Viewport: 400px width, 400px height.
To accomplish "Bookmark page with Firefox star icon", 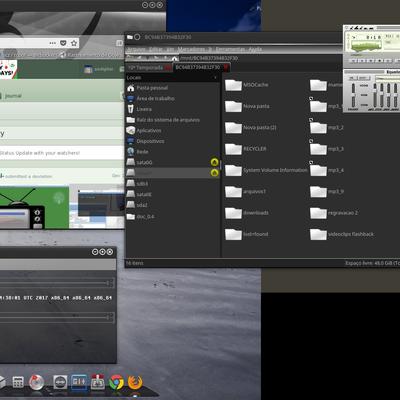I will (x=74, y=43).
